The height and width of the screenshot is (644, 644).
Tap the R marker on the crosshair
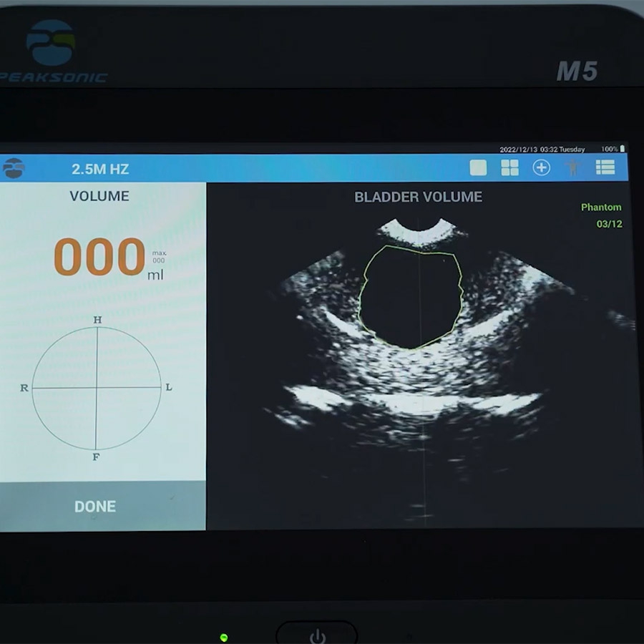click(24, 388)
